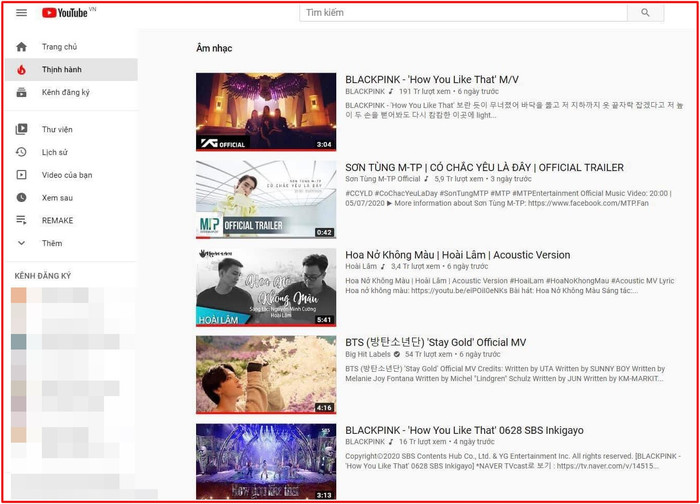Open Trang chủ from the sidebar
Image resolution: width=700 pixels, height=504 pixels.
click(71, 47)
